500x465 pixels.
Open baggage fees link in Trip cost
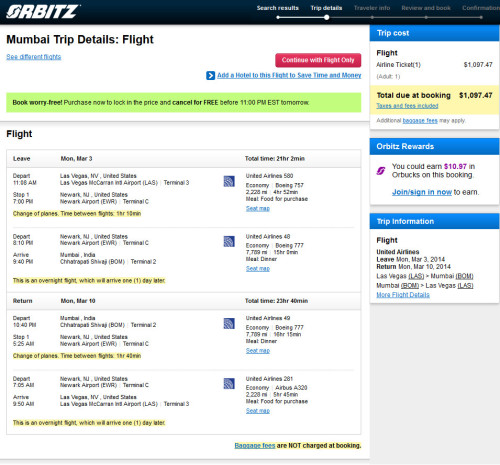tap(420, 120)
